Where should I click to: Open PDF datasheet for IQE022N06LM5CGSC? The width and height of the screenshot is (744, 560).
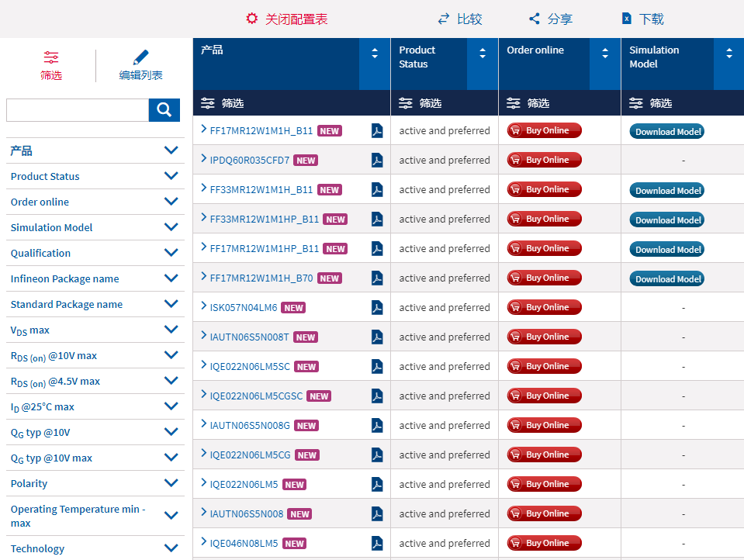(377, 396)
